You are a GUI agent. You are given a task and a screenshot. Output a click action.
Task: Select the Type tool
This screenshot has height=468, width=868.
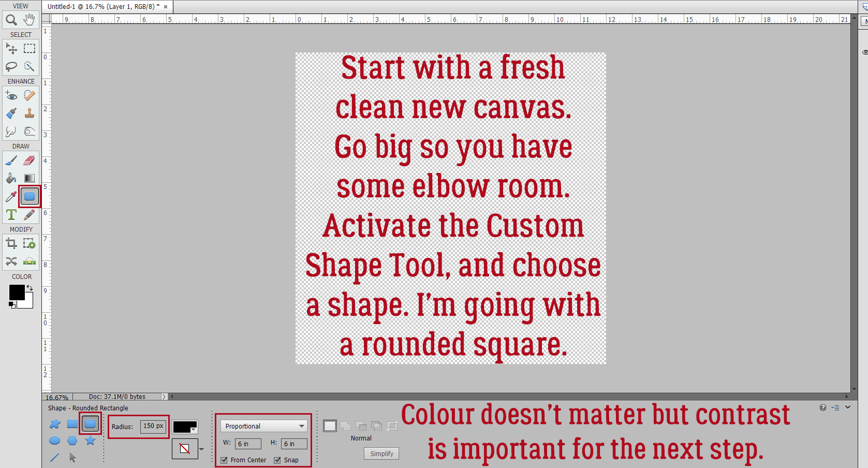click(11, 214)
